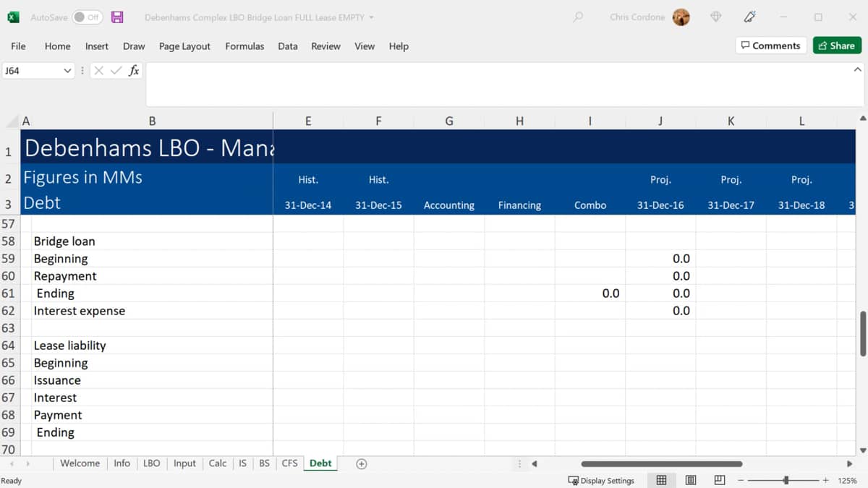Open Display Settings in status bar
This screenshot has height=488, width=868.
(x=601, y=481)
